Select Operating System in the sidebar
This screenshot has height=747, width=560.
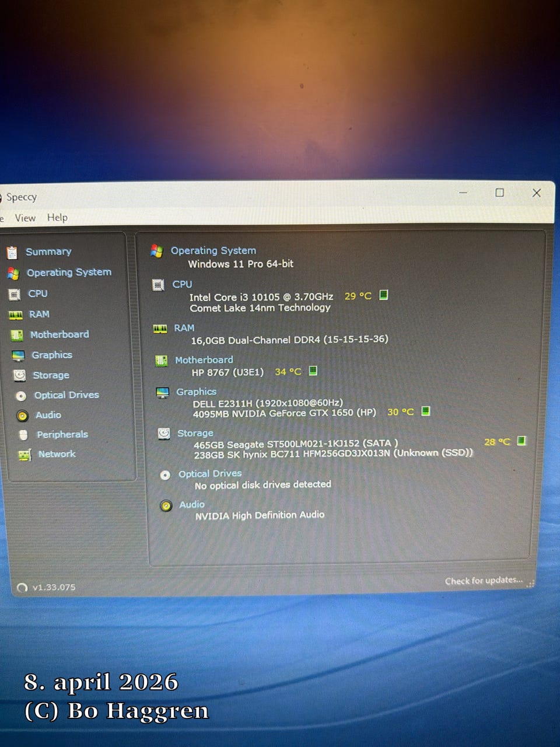pyautogui.click(x=69, y=273)
